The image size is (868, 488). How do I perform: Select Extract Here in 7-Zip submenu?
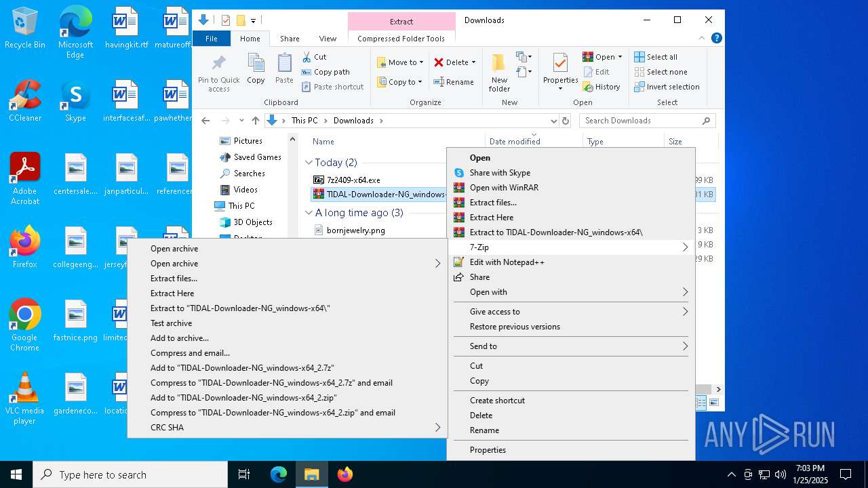coord(172,293)
